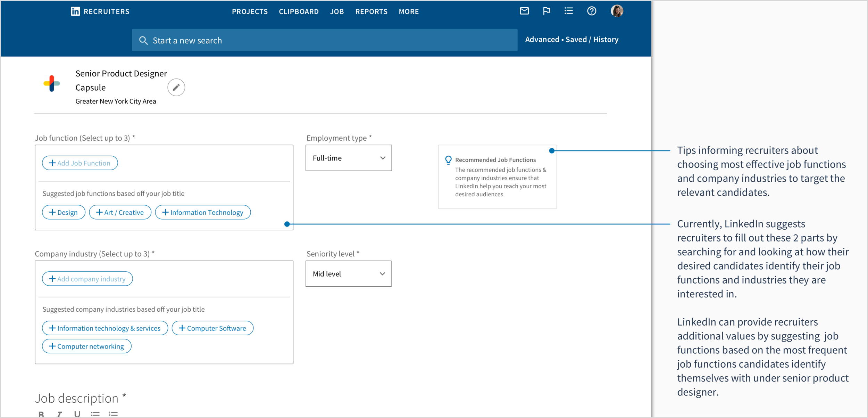The width and height of the screenshot is (868, 418).
Task: Open Saved searches link
Action: point(576,40)
